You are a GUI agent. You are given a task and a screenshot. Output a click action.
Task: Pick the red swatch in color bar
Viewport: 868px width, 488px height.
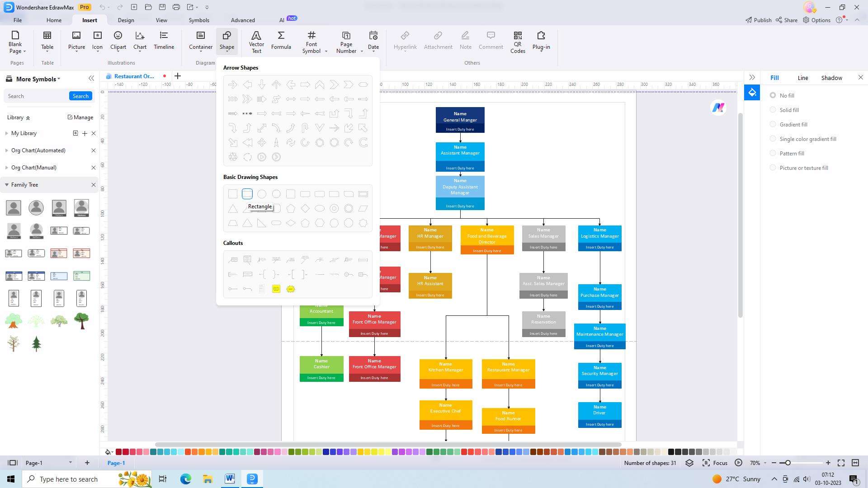(119, 451)
